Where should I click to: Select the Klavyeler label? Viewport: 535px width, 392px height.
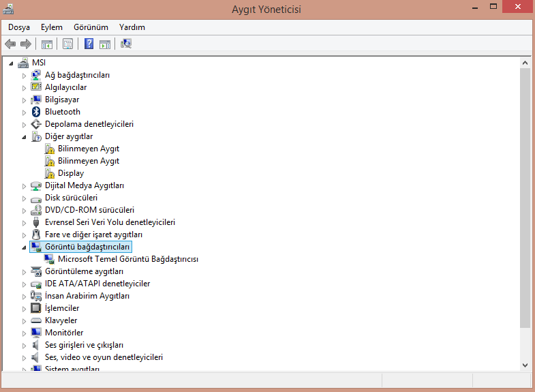[61, 320]
